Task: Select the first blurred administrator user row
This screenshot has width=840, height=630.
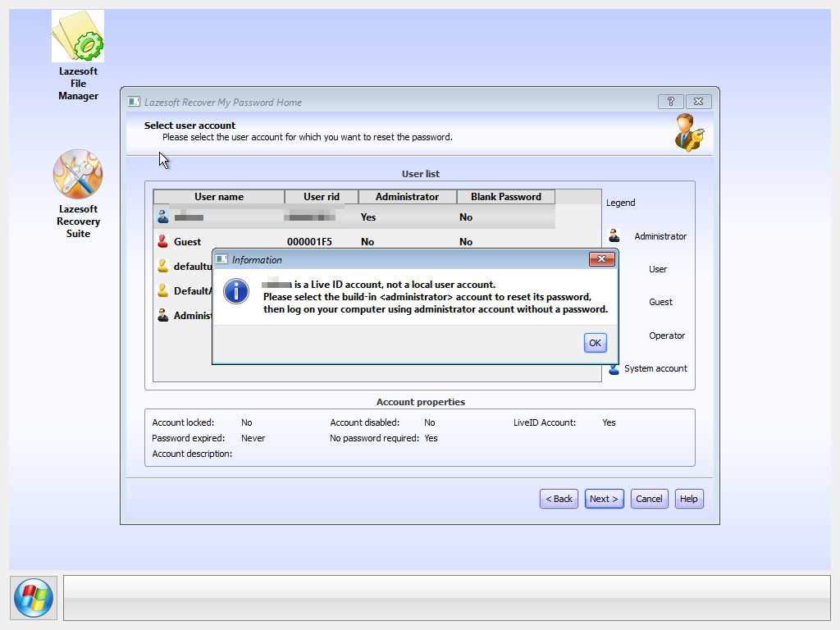Action: (x=354, y=217)
